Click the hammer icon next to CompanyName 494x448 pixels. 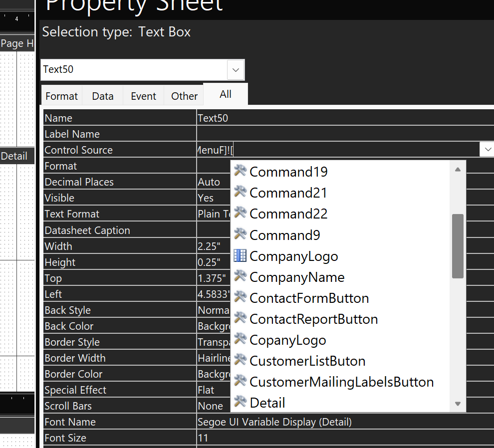(x=240, y=277)
